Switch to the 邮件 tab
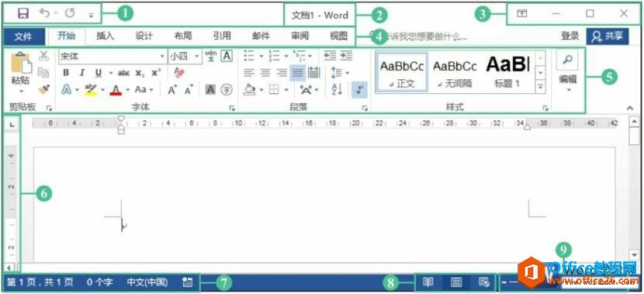Viewport: 644px width, 294px height. coord(261,36)
